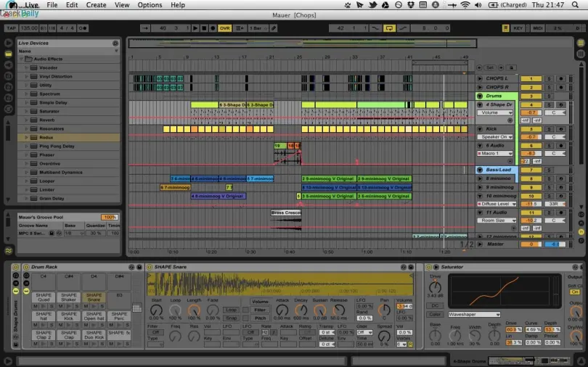
Task: Toggle Drum Rack device activator
Action: coord(26,267)
